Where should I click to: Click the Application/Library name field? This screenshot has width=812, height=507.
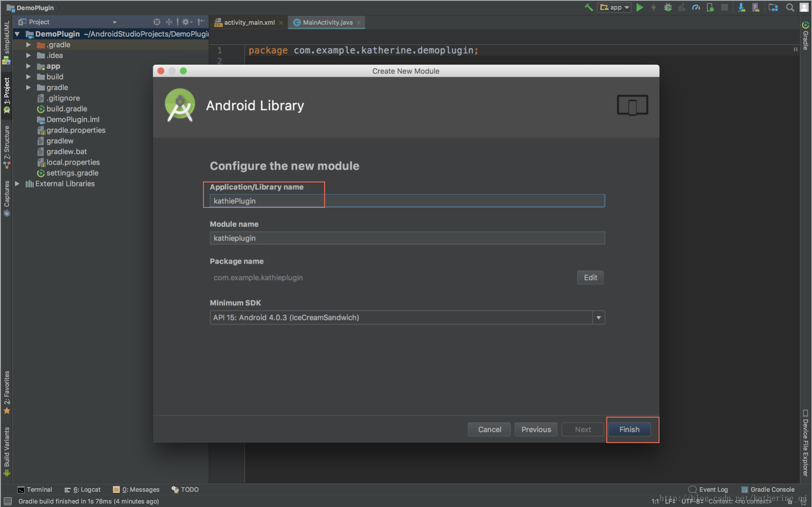click(x=407, y=201)
